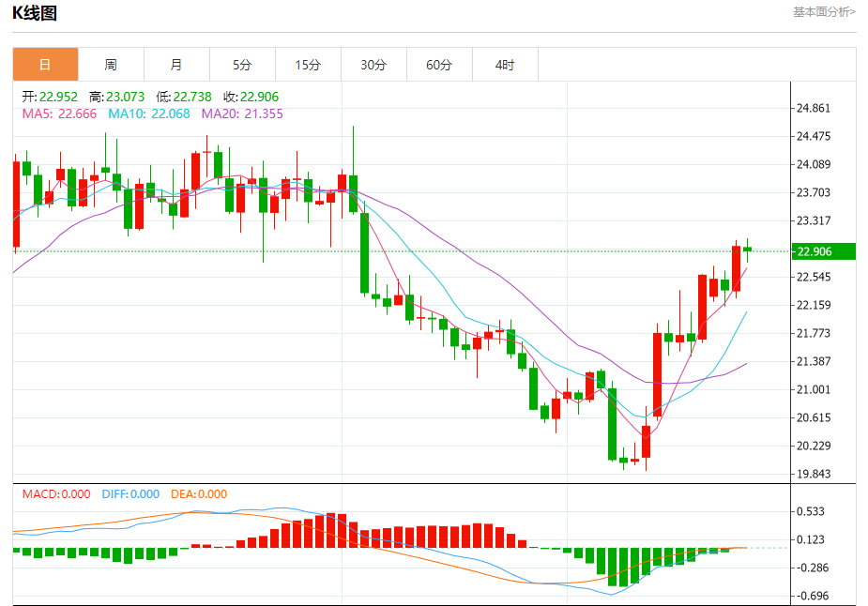Click the MACD:0.000 label
868x606 pixels.
[x=56, y=494]
